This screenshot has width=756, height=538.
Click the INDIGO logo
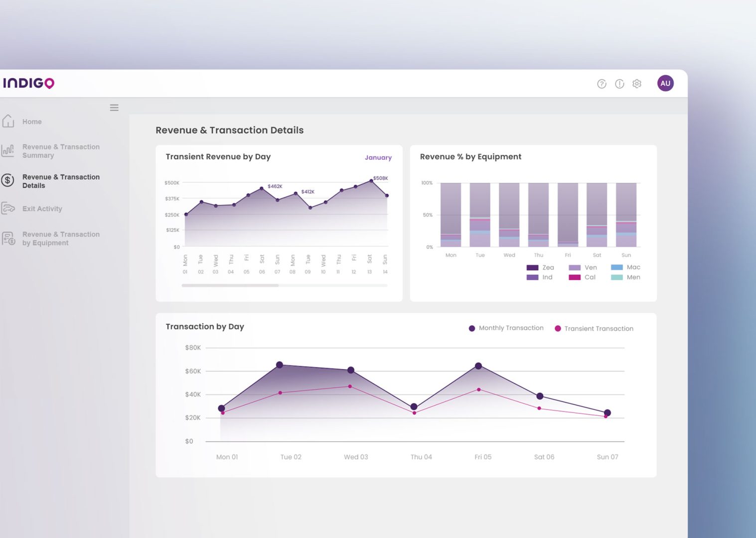point(28,83)
